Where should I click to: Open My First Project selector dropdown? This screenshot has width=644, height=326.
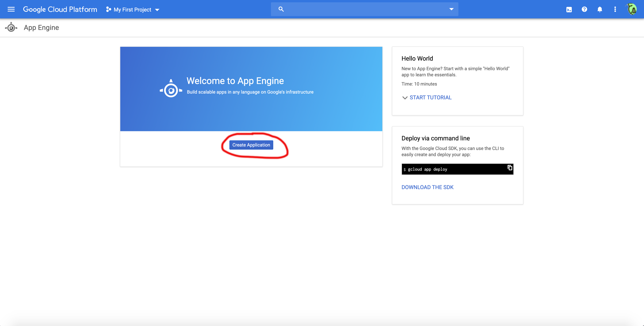tap(133, 10)
